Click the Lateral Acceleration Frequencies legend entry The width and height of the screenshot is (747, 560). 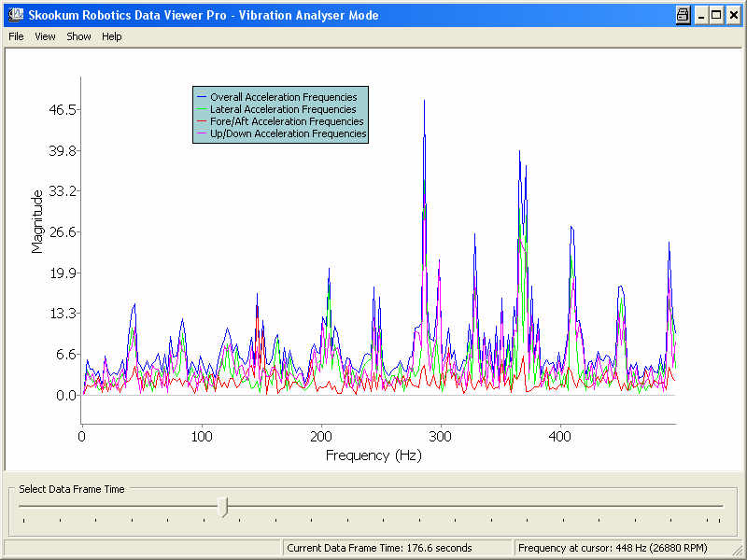click(x=283, y=109)
